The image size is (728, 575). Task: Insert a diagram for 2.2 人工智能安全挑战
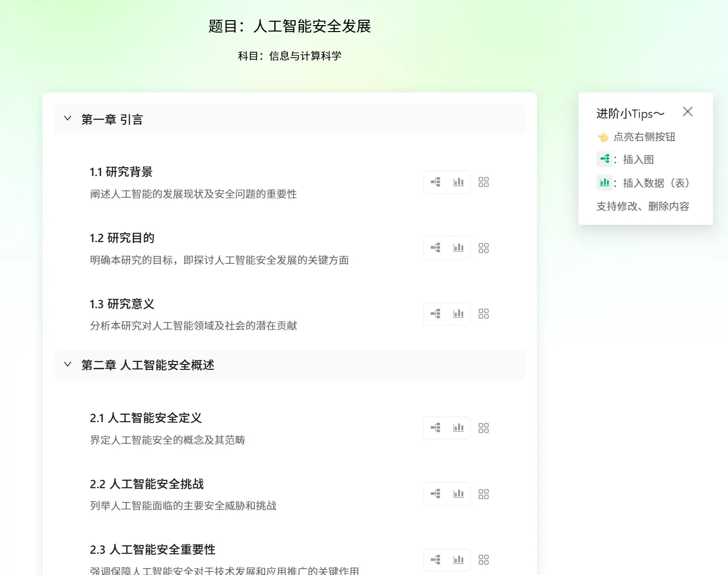(x=435, y=494)
